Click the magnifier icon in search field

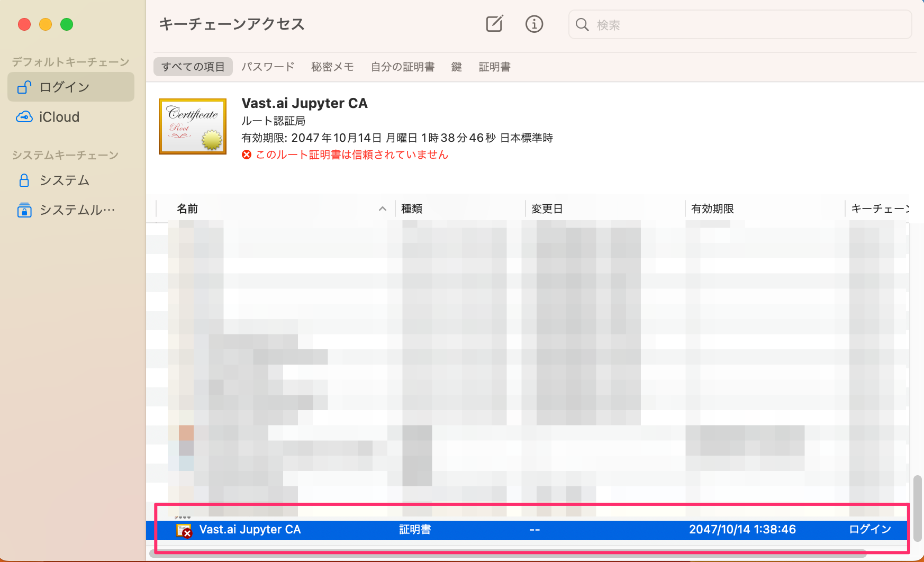click(x=582, y=25)
